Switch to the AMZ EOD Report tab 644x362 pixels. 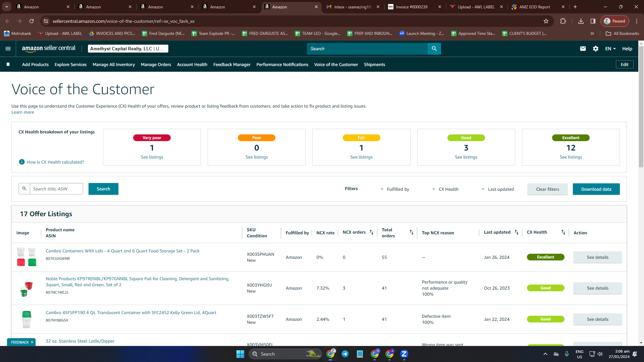pyautogui.click(x=538, y=7)
